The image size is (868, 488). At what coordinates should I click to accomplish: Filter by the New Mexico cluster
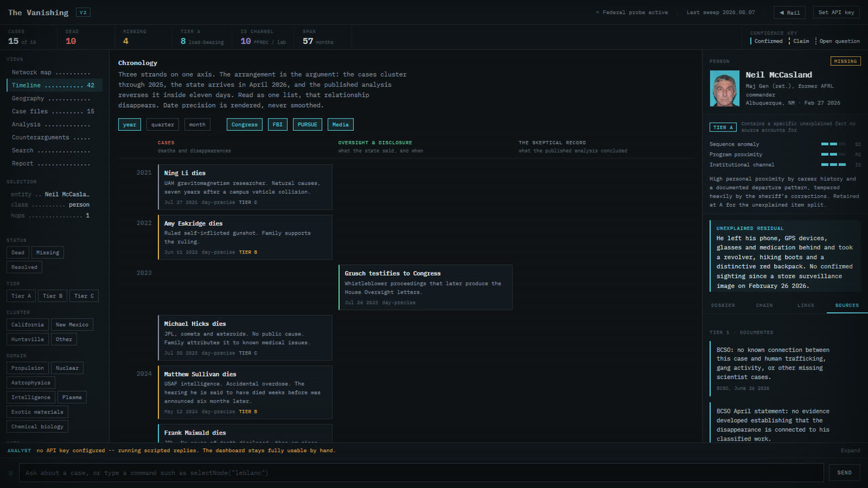pyautogui.click(x=72, y=325)
